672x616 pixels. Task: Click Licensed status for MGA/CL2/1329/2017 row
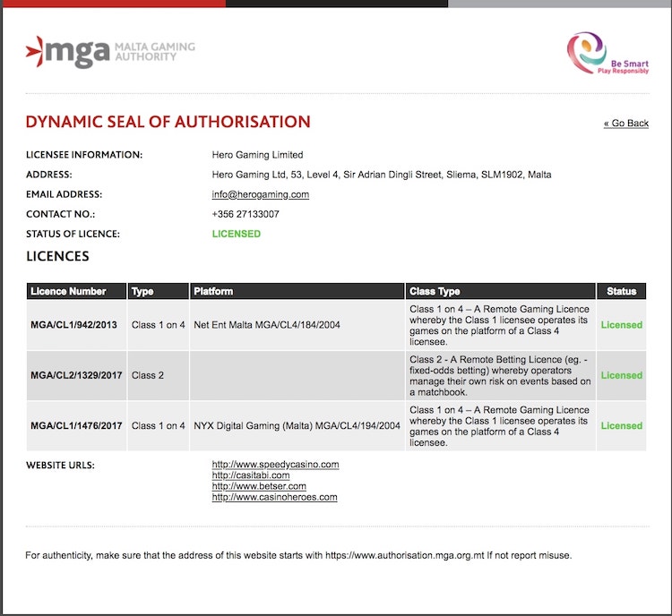pos(622,375)
